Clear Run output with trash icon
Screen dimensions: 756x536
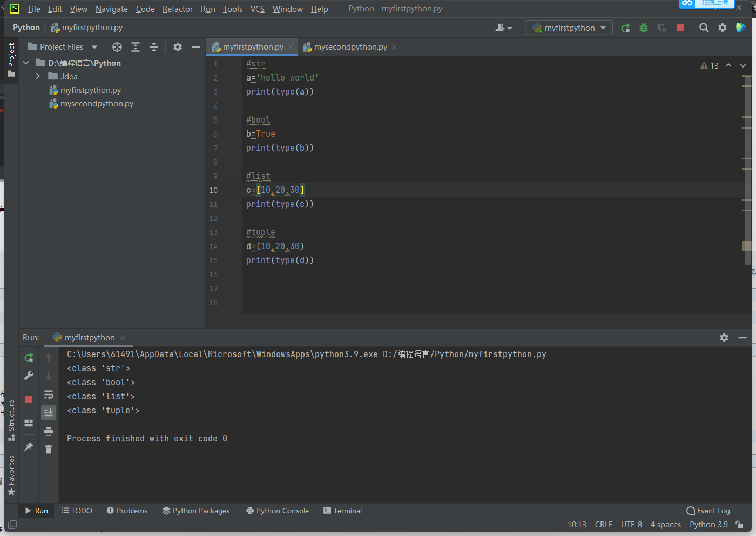[x=49, y=450]
